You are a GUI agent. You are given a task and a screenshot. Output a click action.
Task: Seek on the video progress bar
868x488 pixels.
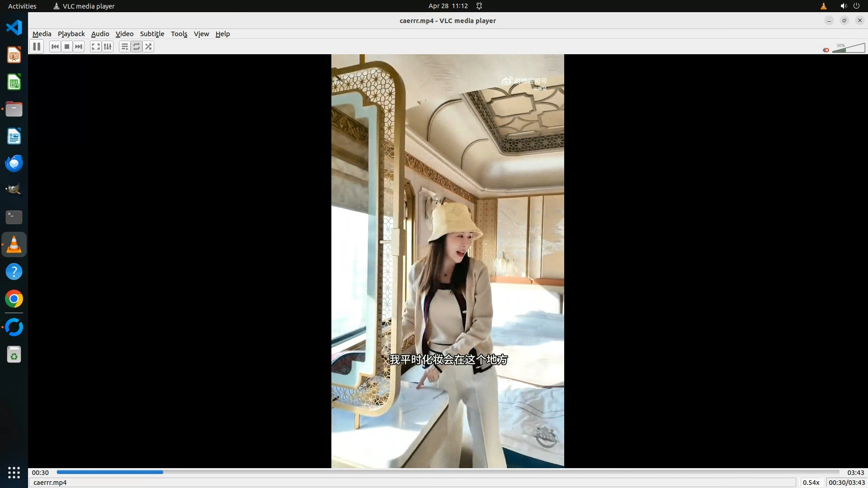pos(448,472)
